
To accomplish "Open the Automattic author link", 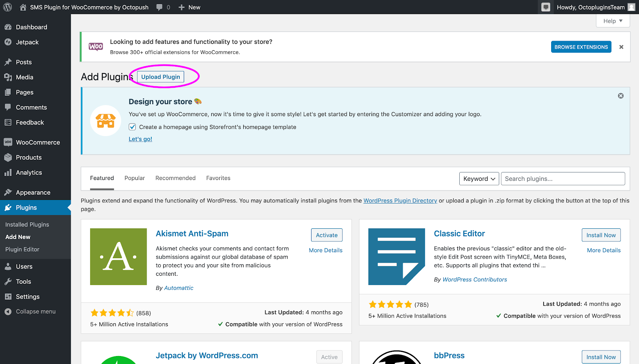I will pyautogui.click(x=179, y=288).
